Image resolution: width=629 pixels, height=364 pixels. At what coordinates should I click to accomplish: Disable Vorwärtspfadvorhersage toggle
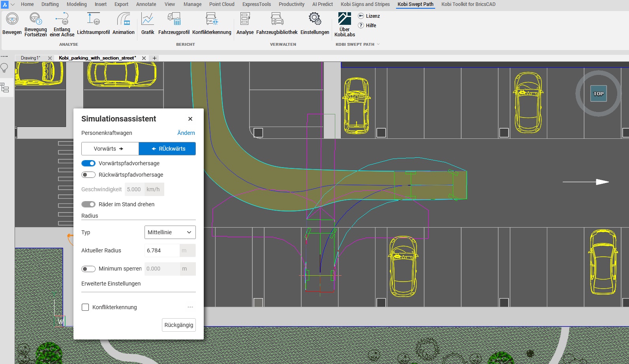[88, 163]
